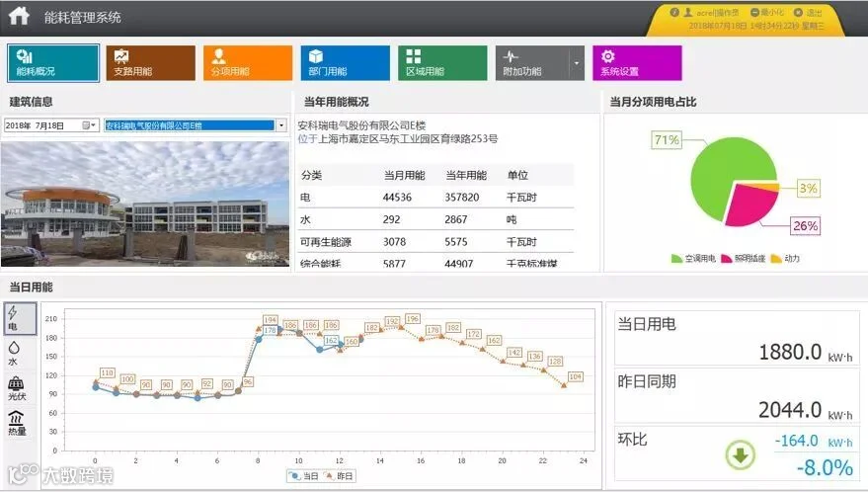Open the date picker dropdown for 2018年7月18日
868x492 pixels.
pyautogui.click(x=90, y=125)
